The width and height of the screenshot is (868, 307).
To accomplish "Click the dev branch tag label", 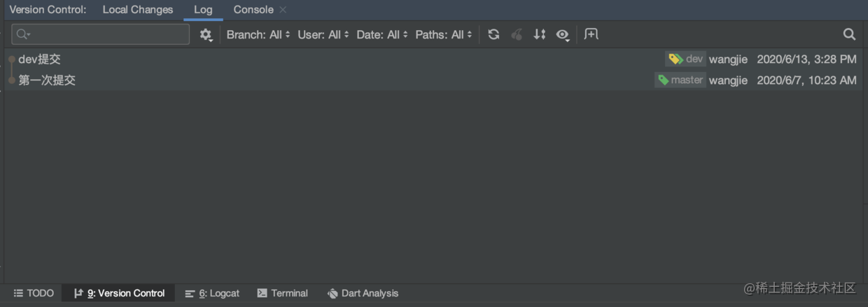I will point(685,59).
